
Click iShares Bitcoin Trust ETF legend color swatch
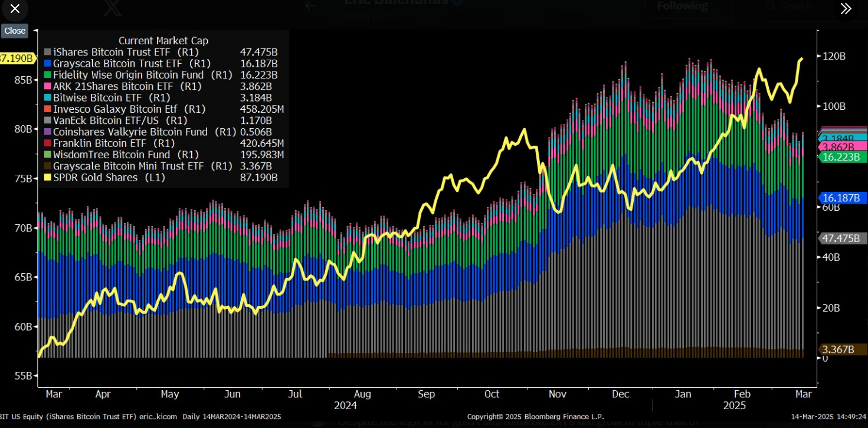(47, 52)
